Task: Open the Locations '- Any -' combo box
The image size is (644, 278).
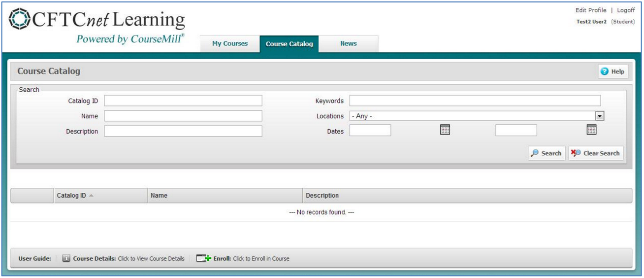Action: (472, 116)
